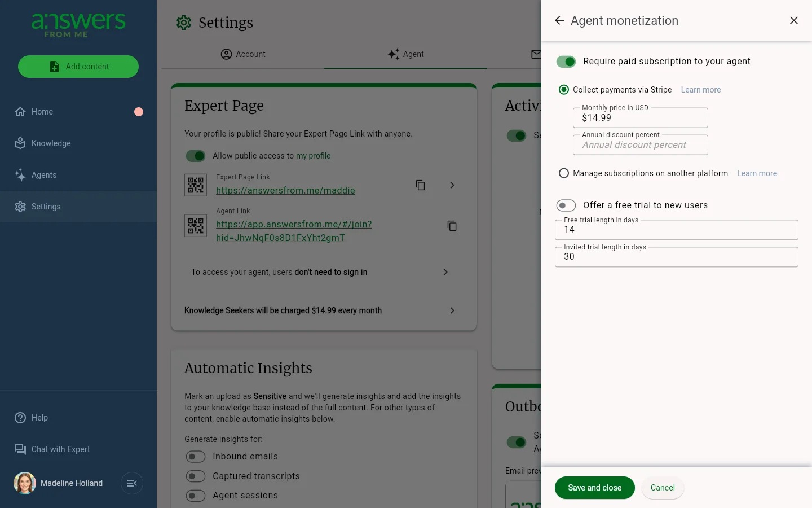Click Save and close
Viewport: 812px width, 508px height.
tap(595, 488)
